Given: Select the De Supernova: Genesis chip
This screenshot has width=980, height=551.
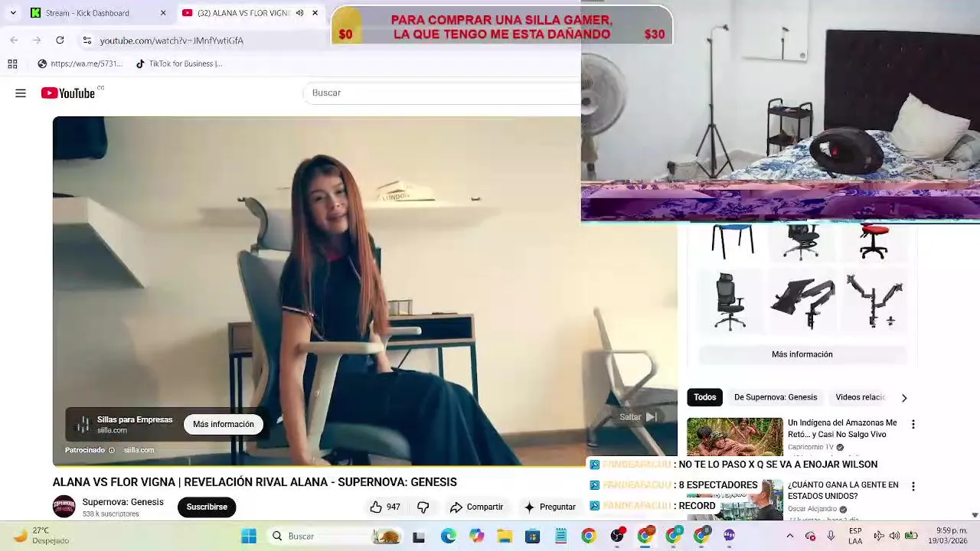Looking at the screenshot, I should point(776,397).
